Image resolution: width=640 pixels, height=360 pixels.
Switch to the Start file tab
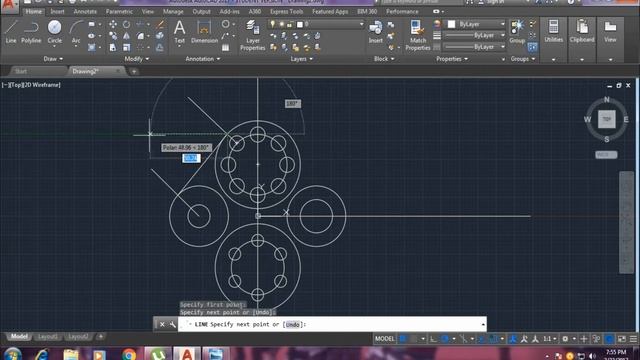click(21, 71)
